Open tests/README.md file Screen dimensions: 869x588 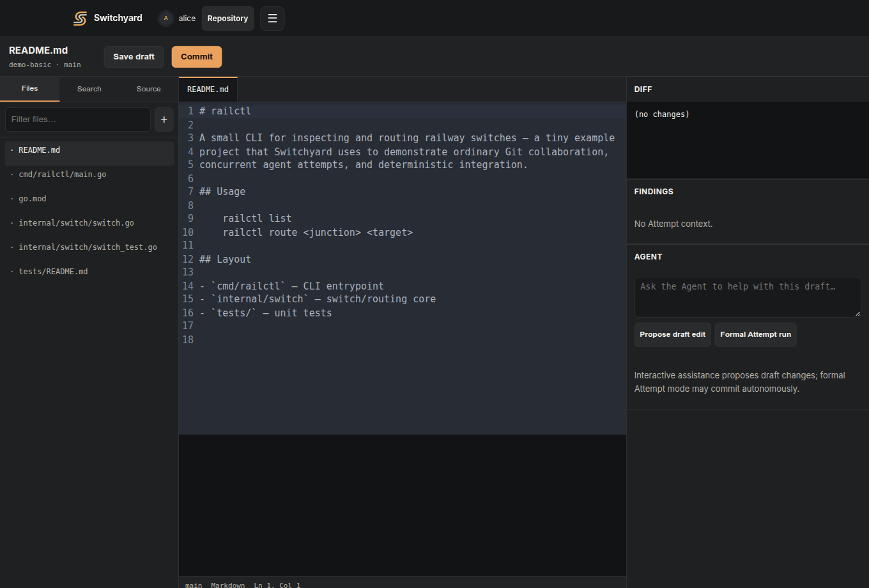(x=89, y=272)
